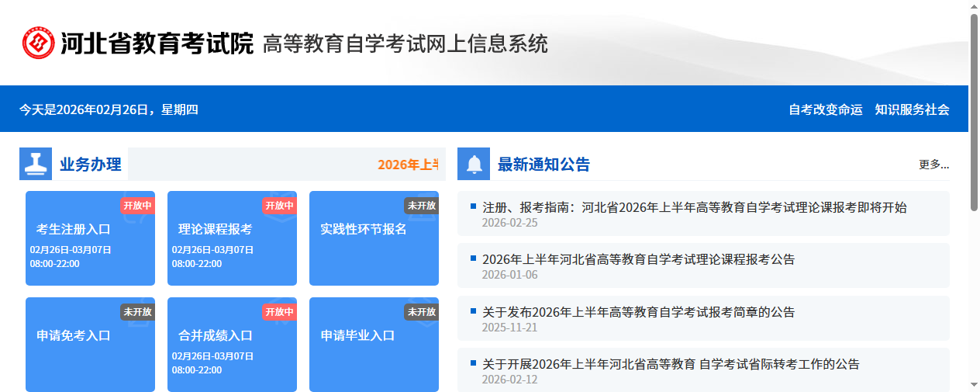Go to the 合并成绩入口 tile

point(216,336)
